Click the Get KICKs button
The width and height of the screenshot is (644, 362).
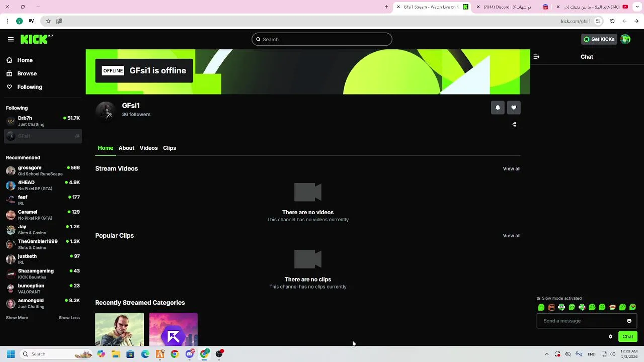[x=599, y=39]
